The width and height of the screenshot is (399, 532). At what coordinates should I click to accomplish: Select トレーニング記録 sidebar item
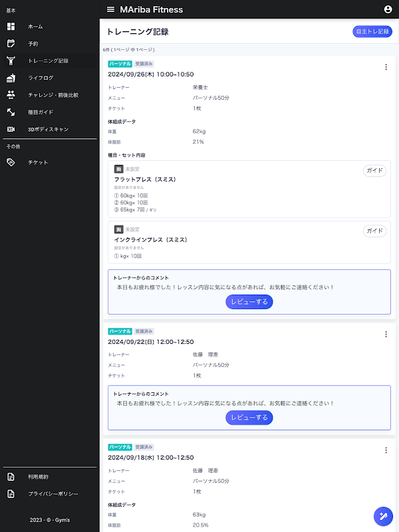pyautogui.click(x=50, y=61)
